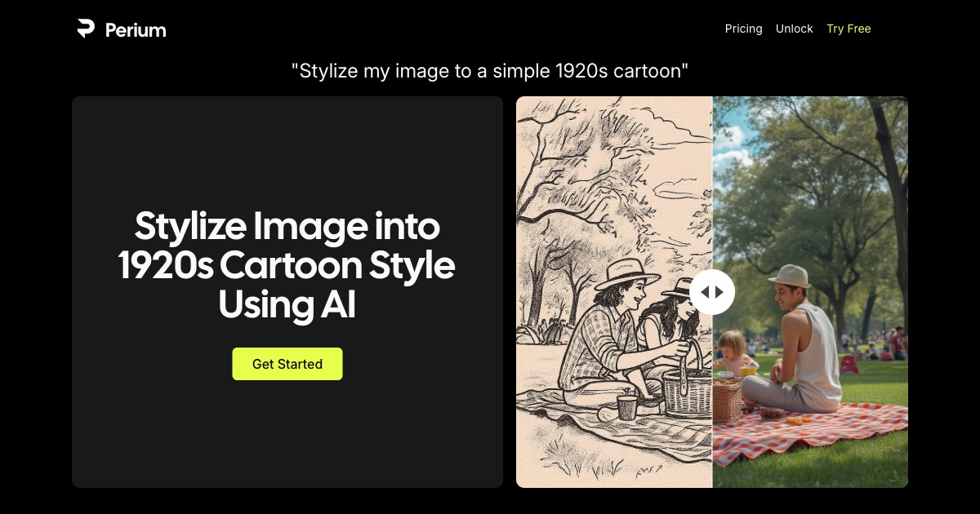Click the quoted prompt headline text
Image resolution: width=980 pixels, height=514 pixels.
(x=490, y=71)
